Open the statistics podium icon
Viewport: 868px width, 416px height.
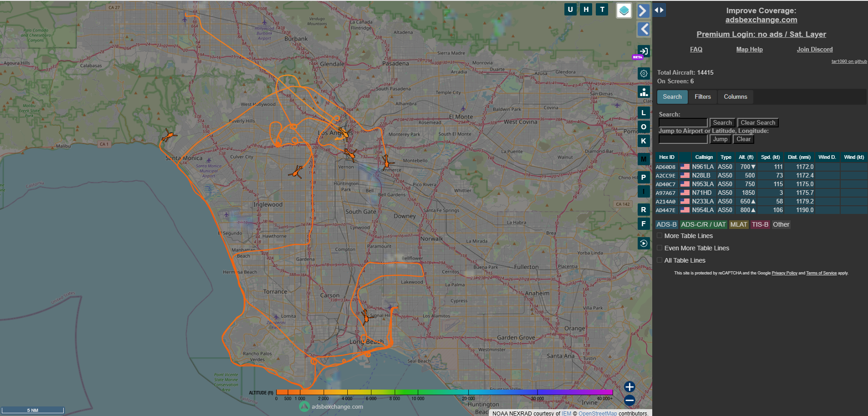click(644, 92)
